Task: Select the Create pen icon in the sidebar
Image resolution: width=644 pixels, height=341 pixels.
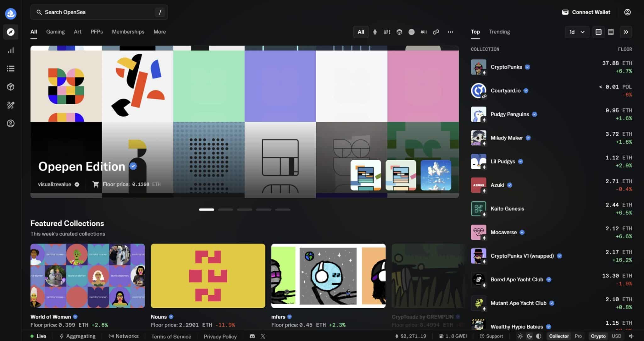Action: coord(11,105)
